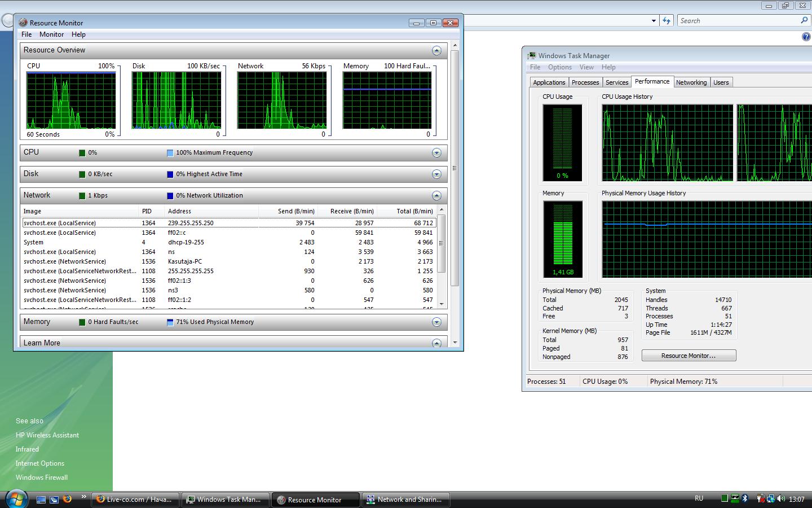Click the Windows Start orb

click(x=15, y=499)
